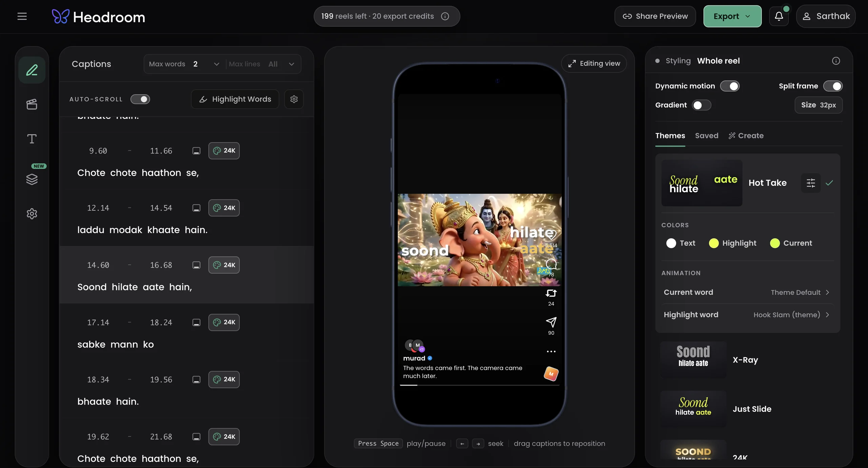This screenshot has height=468, width=868.
Task: Open 24K style picker for 9.60 caption
Action: pyautogui.click(x=224, y=151)
